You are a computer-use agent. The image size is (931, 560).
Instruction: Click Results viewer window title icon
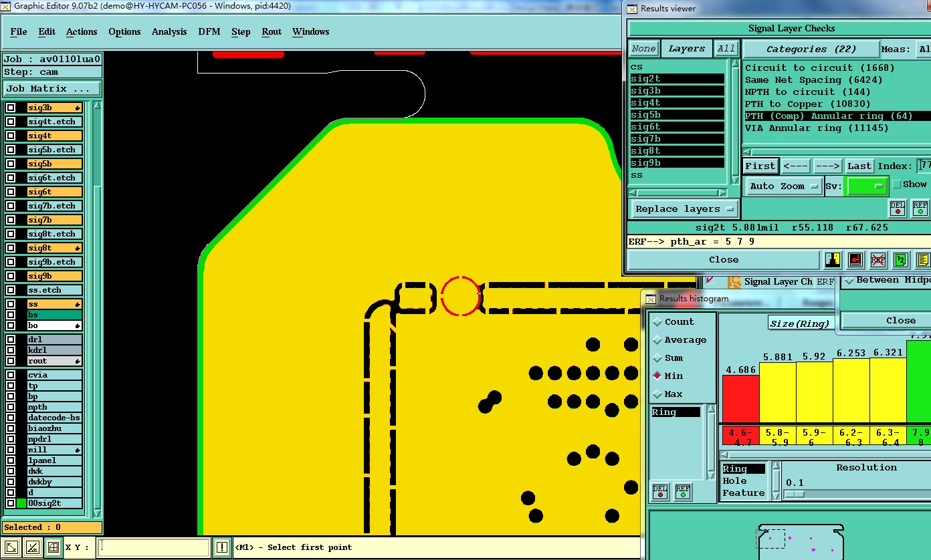pos(631,9)
